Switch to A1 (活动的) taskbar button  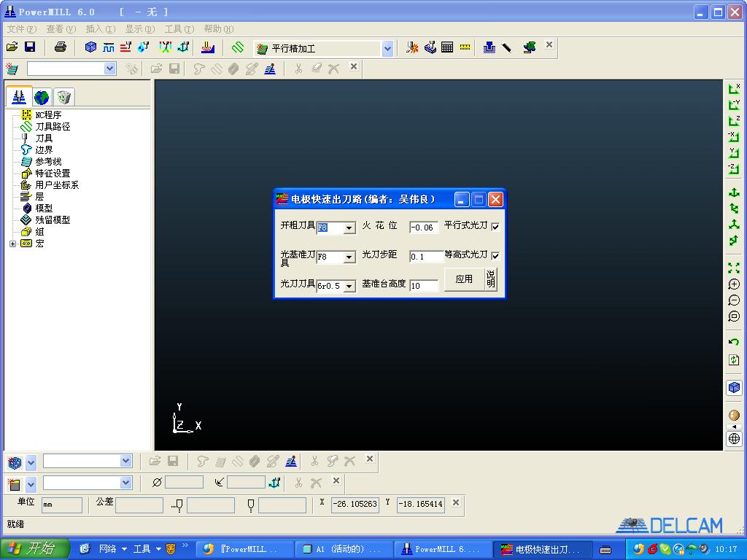pos(343,549)
